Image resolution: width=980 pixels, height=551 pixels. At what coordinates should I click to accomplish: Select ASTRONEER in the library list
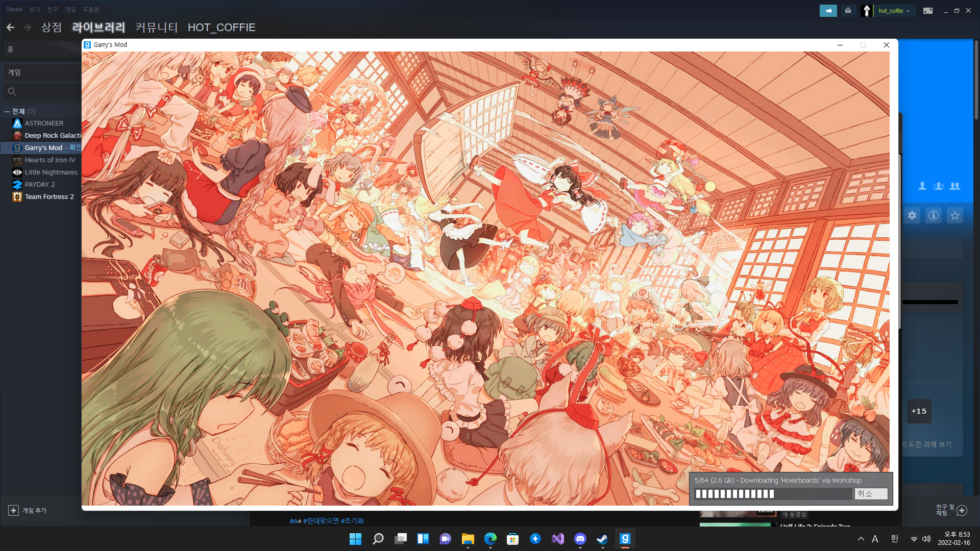coord(44,123)
